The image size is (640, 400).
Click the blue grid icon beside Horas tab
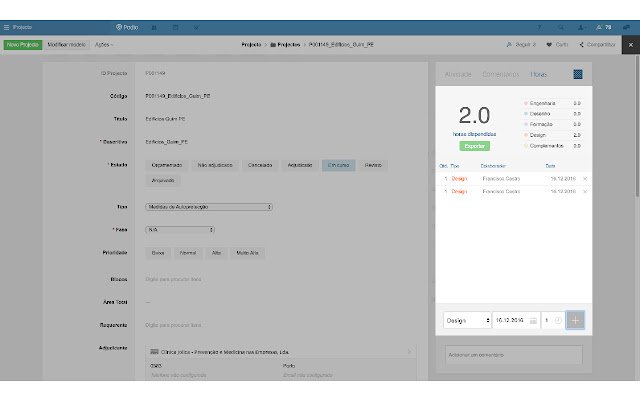click(578, 74)
